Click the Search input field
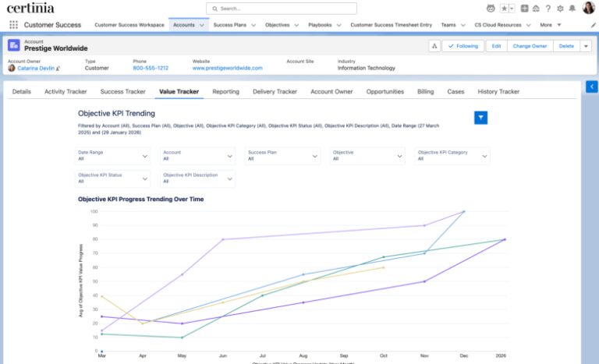 coord(282,9)
